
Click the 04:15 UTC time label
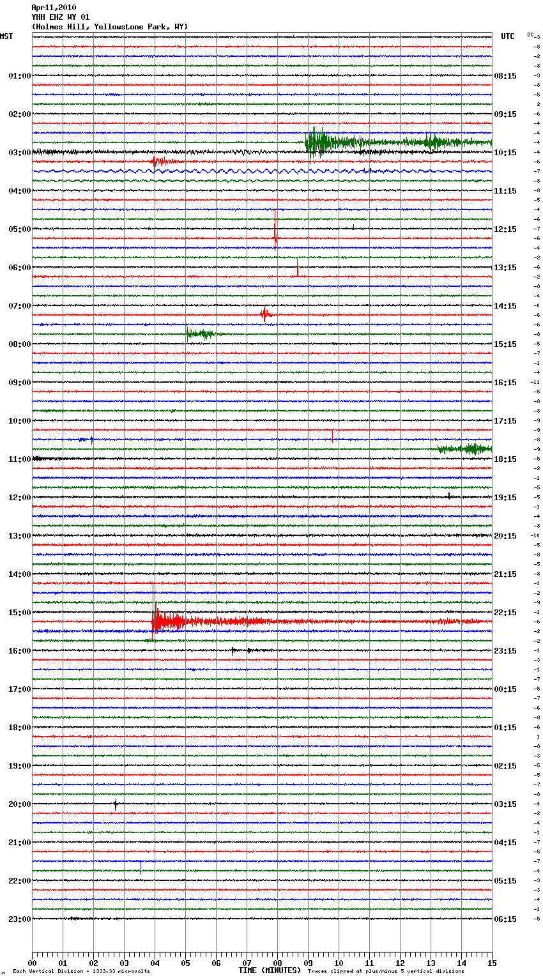[505, 843]
